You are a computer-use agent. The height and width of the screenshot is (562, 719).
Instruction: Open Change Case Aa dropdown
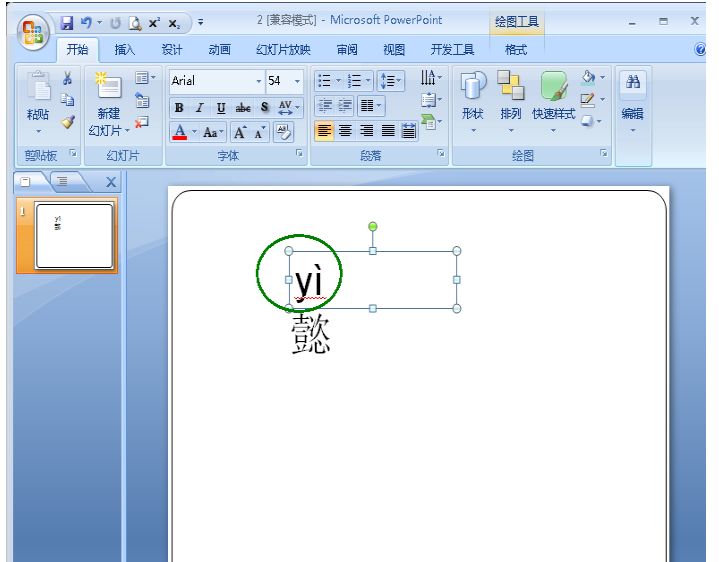pos(213,132)
